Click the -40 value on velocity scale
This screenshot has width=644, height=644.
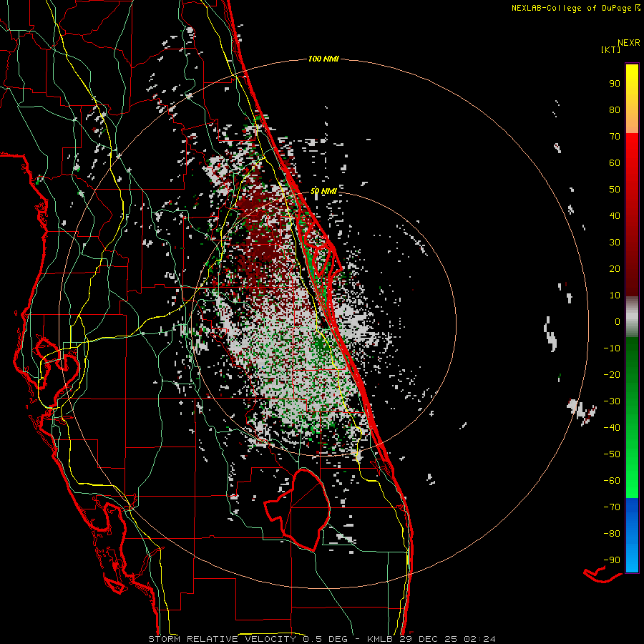click(612, 428)
